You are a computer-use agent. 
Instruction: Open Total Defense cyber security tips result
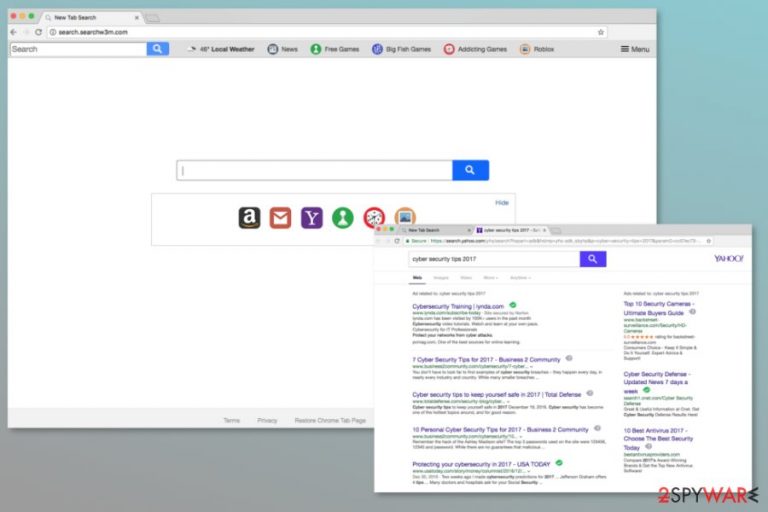coord(497,394)
